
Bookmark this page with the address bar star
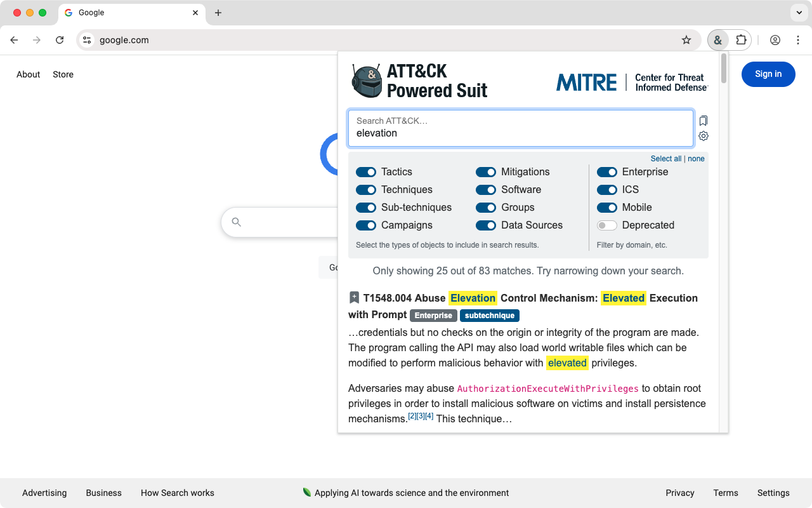686,39
